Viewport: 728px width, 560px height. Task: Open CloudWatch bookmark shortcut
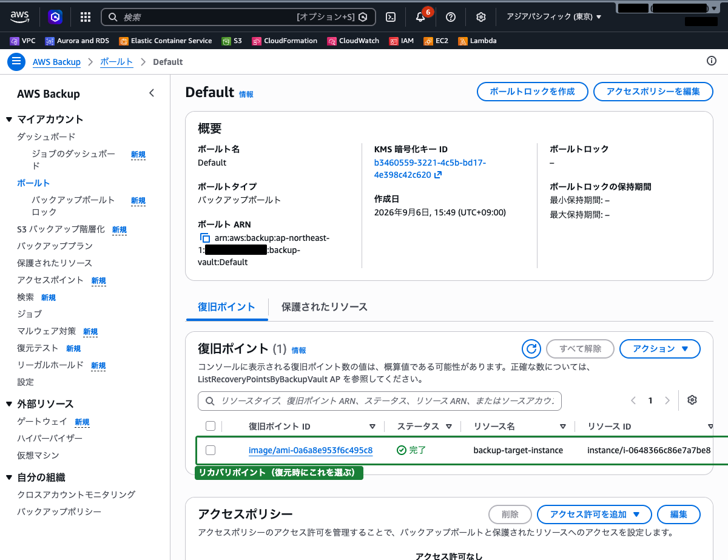tap(353, 41)
